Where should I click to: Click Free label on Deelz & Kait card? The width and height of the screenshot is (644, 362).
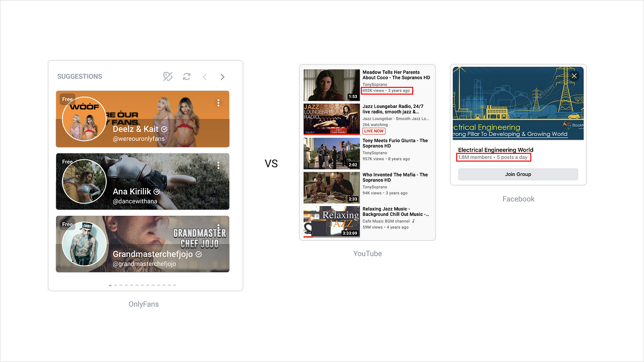[x=68, y=99]
